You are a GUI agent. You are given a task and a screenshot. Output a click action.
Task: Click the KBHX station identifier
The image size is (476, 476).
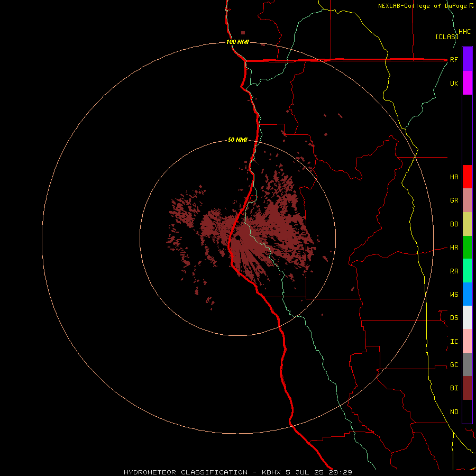[x=271, y=472]
